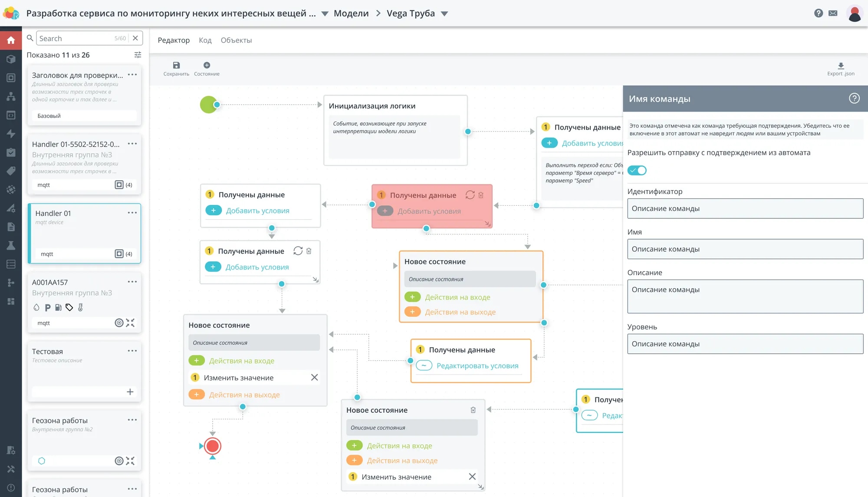Delete the bottom Новое состояние via trash icon

coord(473,410)
